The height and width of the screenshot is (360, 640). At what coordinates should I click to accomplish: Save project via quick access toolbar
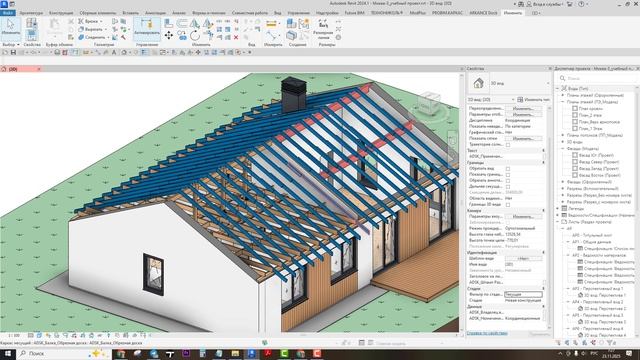[x=13, y=52]
